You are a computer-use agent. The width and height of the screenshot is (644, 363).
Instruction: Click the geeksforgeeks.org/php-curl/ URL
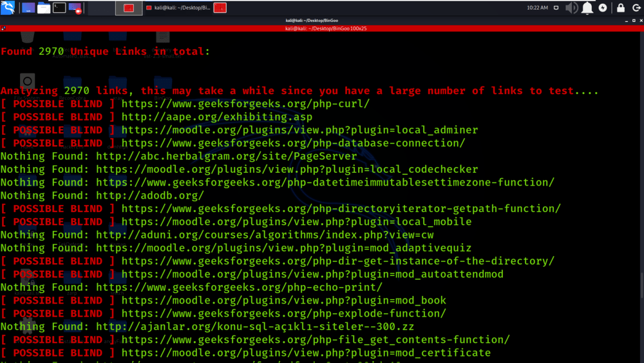[x=245, y=104]
